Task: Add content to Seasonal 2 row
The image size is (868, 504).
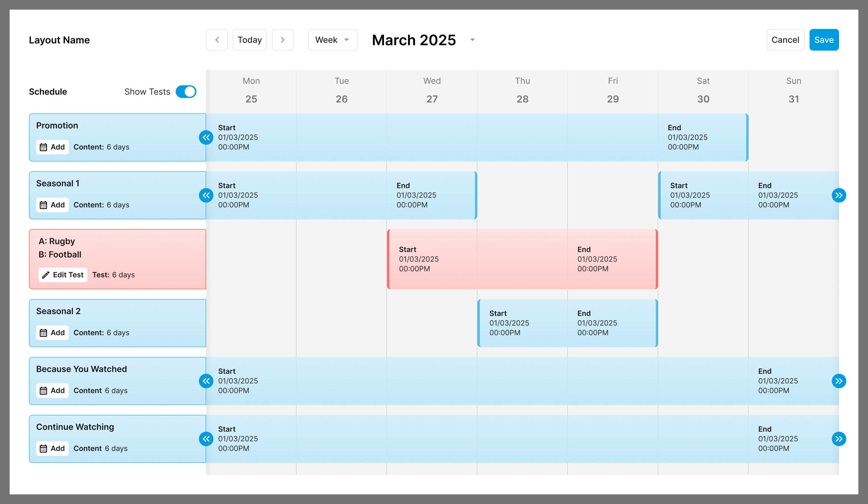Action: tap(52, 333)
